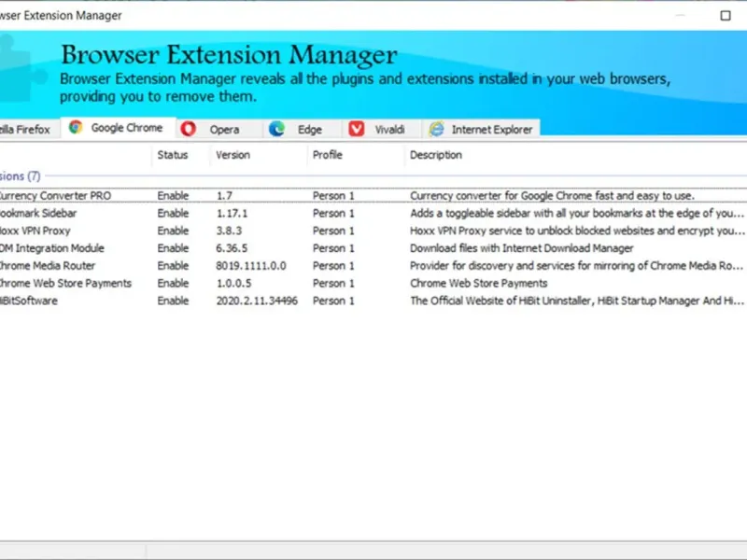Click the 'Chrome Web Store Payments' description cell
Viewport: 747px width, 560px height.
click(479, 284)
